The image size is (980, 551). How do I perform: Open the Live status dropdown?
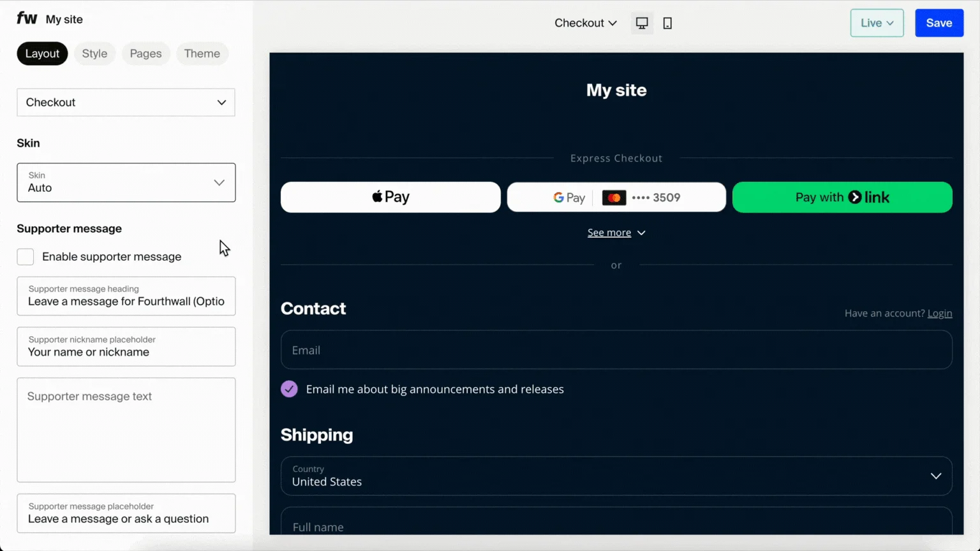point(877,23)
